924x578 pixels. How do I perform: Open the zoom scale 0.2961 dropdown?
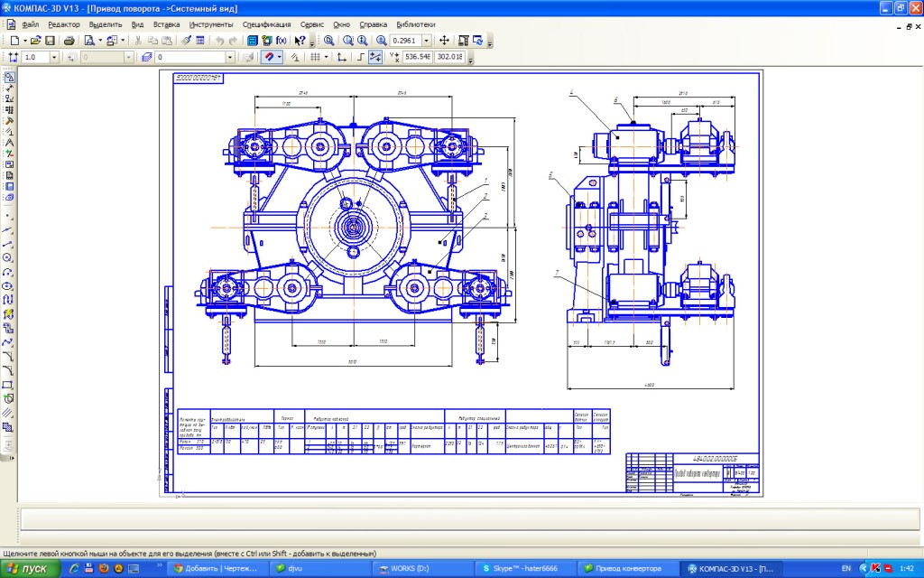click(x=426, y=41)
